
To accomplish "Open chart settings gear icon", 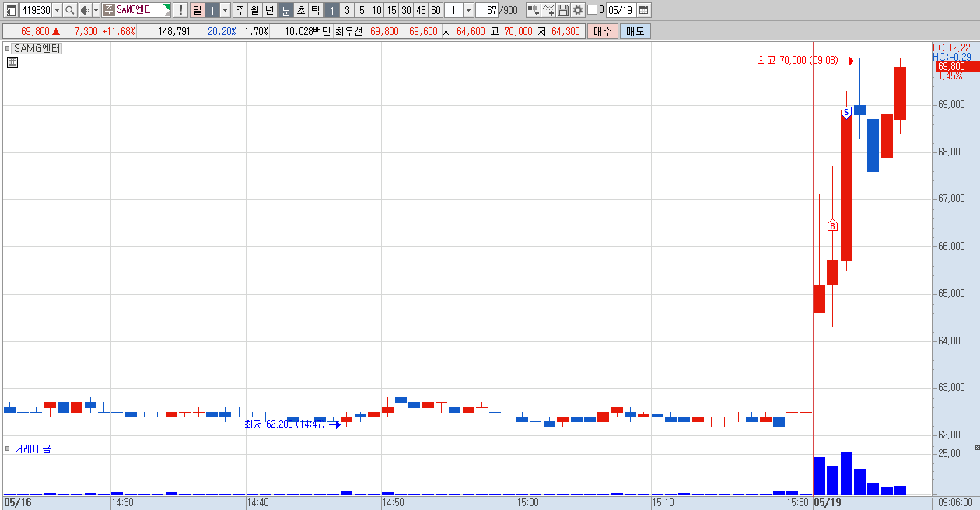I will click(x=578, y=10).
